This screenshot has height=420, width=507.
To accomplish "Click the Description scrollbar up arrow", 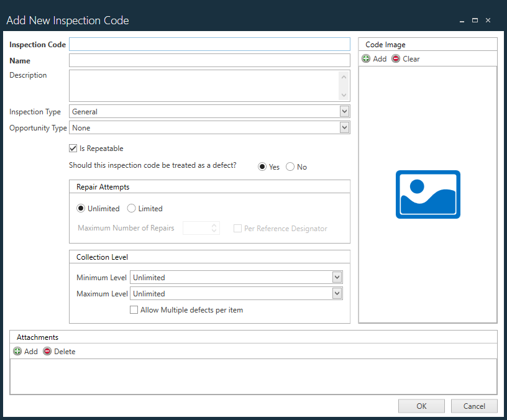I will 344,78.
